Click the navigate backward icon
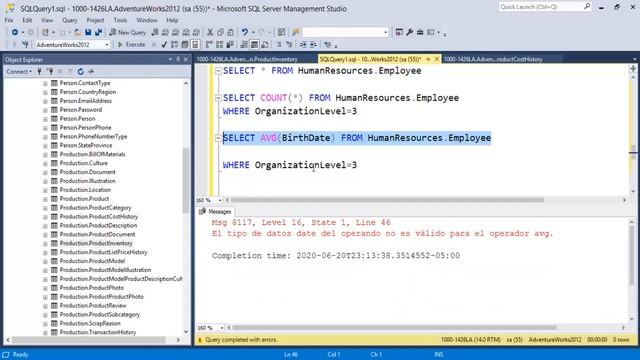 15,32
